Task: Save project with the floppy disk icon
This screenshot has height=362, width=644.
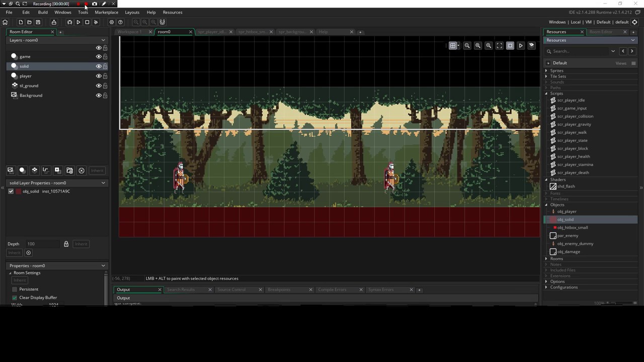Action: point(38,22)
